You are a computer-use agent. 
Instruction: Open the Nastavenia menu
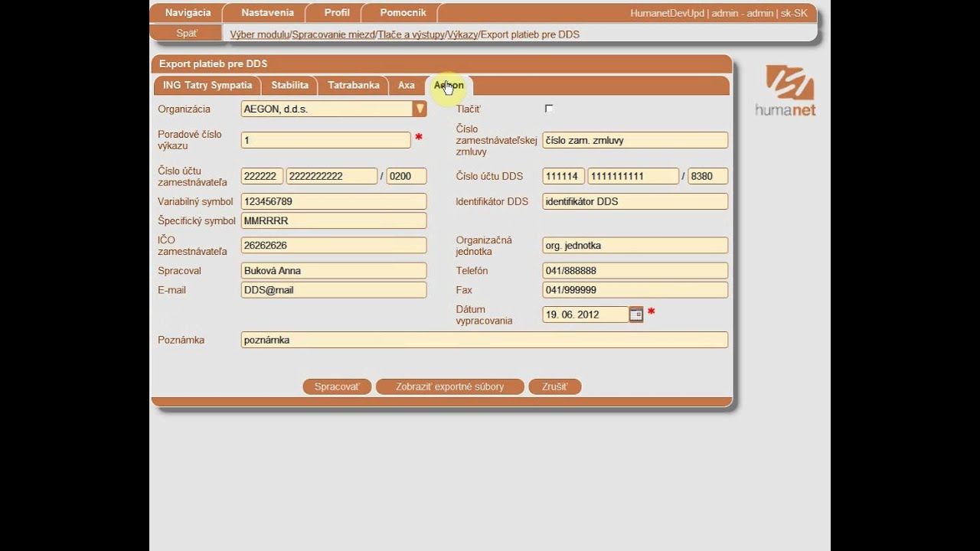click(267, 13)
